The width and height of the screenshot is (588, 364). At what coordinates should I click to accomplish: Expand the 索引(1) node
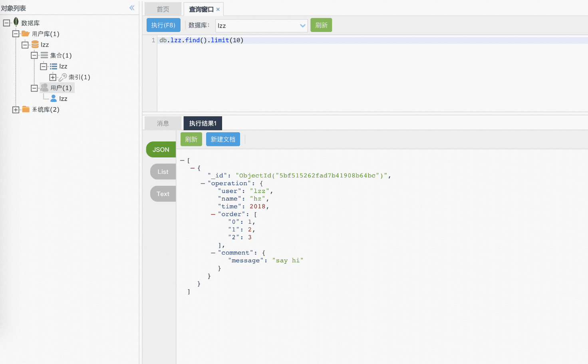click(53, 77)
